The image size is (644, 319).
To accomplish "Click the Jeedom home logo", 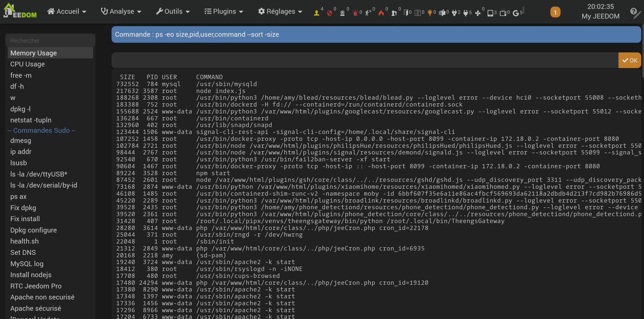I will click(x=19, y=11).
